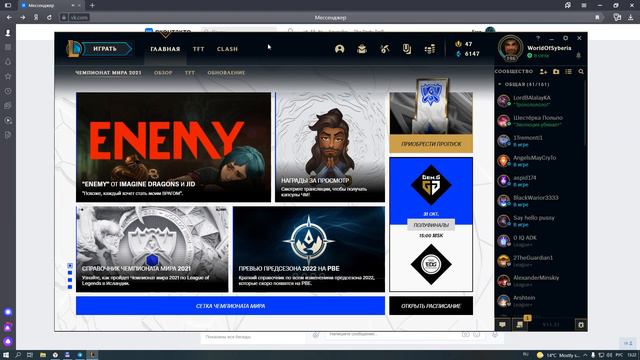Search friends using magnifier icon
The height and width of the screenshot is (360, 640).
coord(581,71)
